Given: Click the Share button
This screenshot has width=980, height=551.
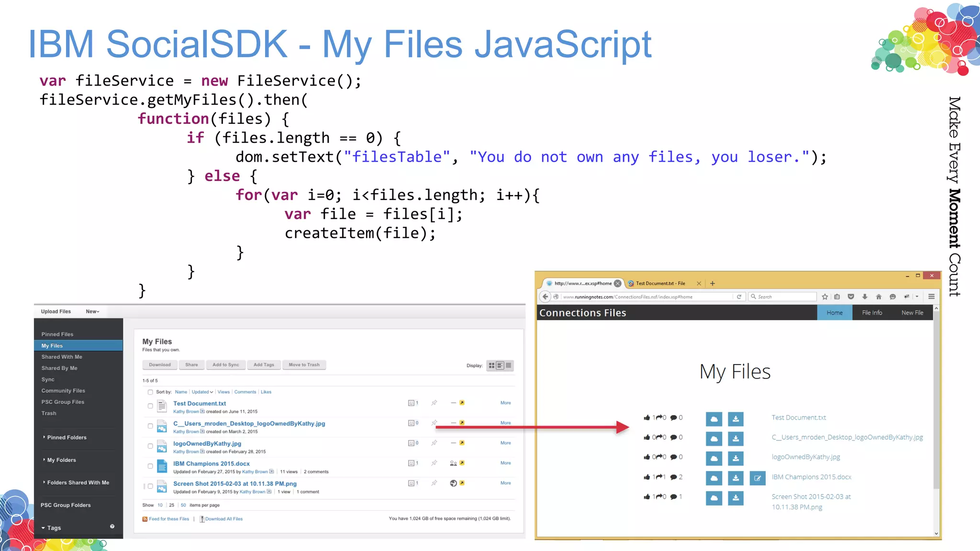Looking at the screenshot, I should point(191,365).
